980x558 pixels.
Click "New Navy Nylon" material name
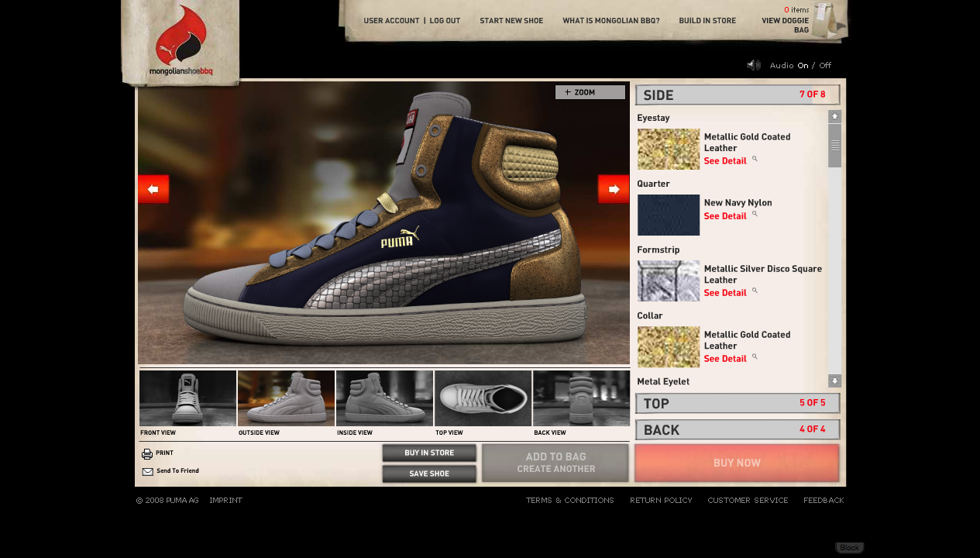coord(738,203)
